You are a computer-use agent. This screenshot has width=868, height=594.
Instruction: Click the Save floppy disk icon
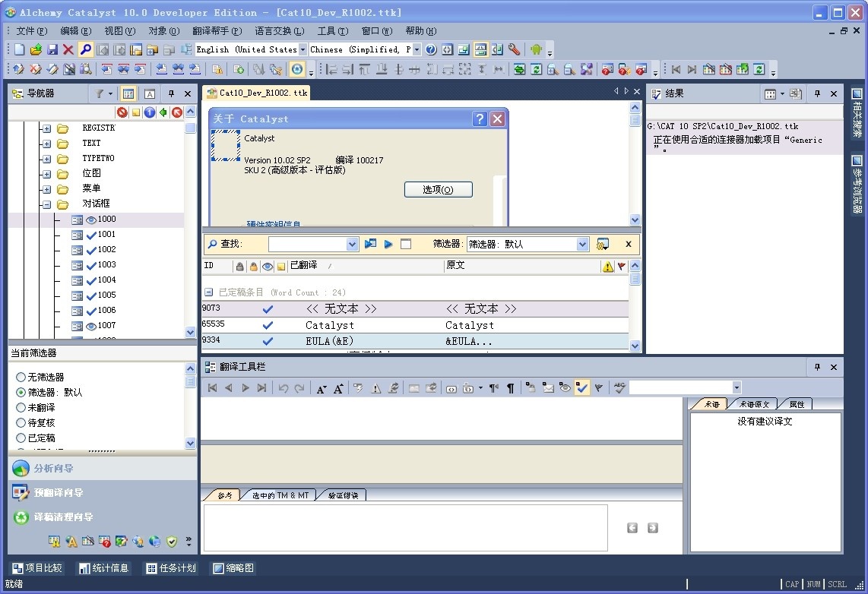[52, 49]
